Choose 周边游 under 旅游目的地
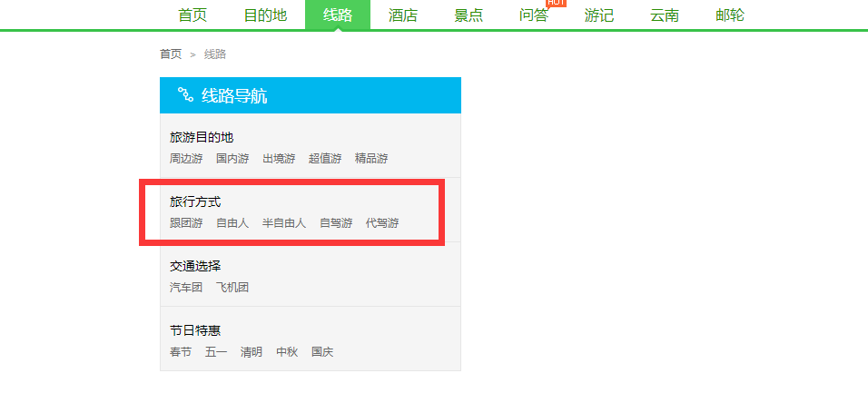868x393 pixels. point(186,159)
